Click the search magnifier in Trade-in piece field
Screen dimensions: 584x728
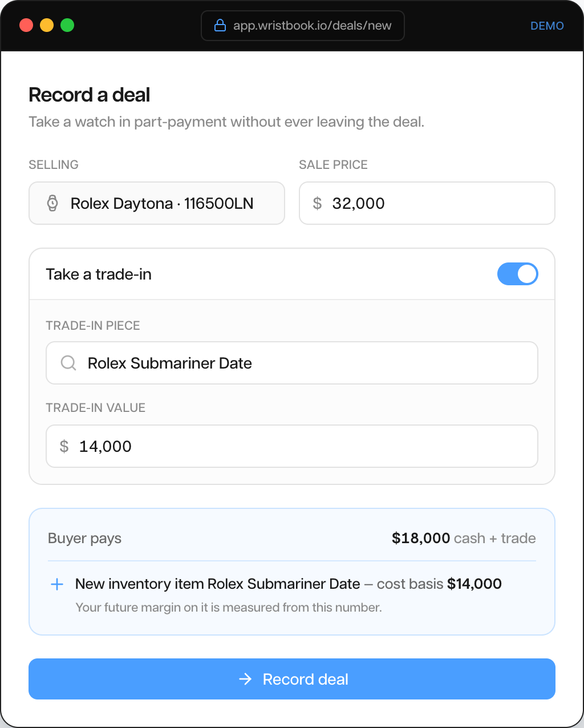pos(68,363)
